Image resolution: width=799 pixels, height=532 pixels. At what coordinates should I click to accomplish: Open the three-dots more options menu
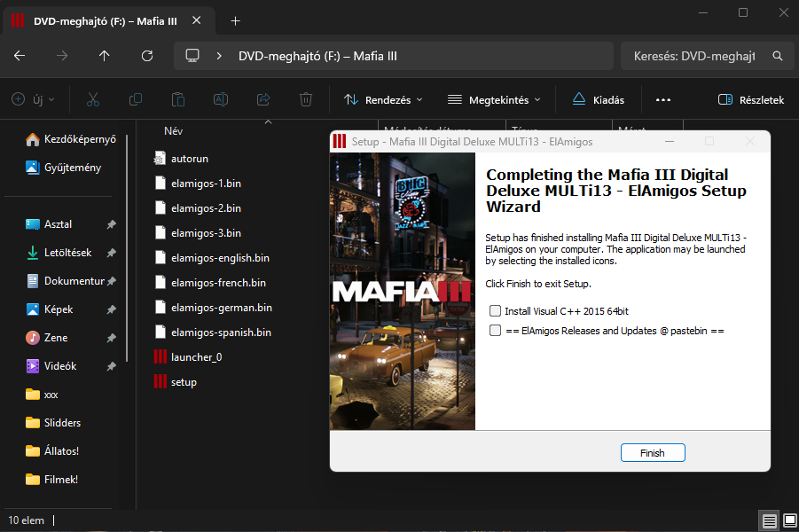pyautogui.click(x=663, y=100)
